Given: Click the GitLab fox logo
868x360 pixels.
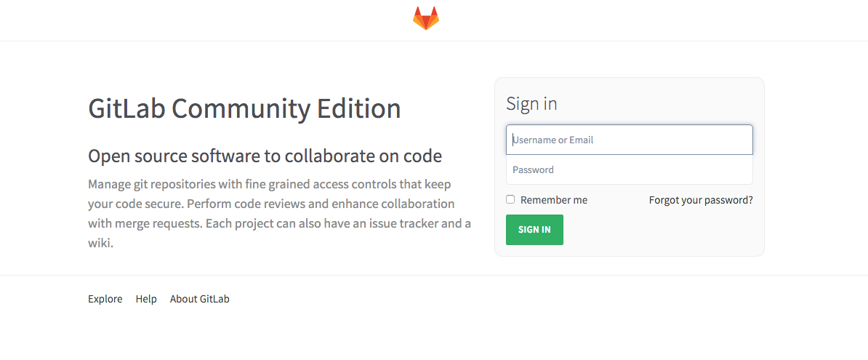Looking at the screenshot, I should pos(426,18).
